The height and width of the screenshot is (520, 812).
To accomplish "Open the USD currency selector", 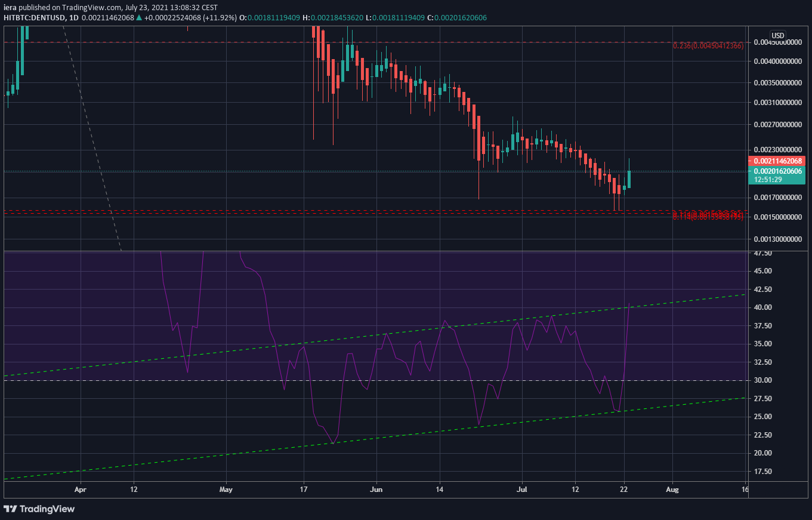I will coord(778,35).
